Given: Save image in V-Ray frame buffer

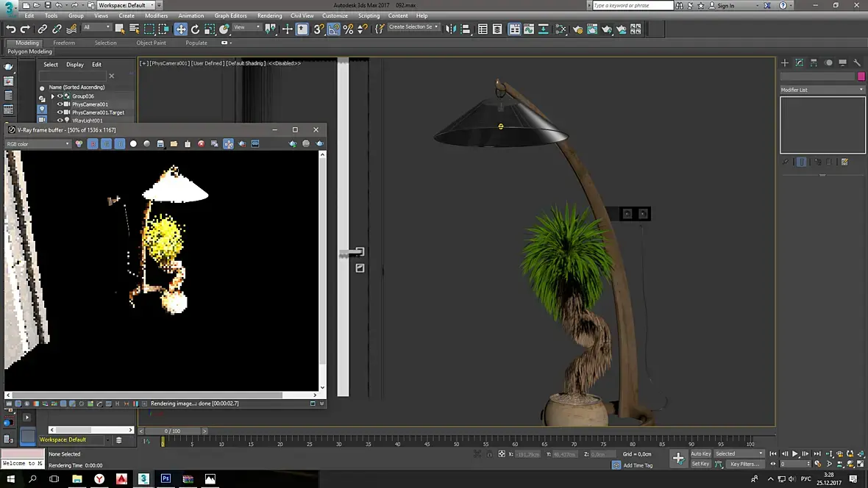Looking at the screenshot, I should (160, 144).
